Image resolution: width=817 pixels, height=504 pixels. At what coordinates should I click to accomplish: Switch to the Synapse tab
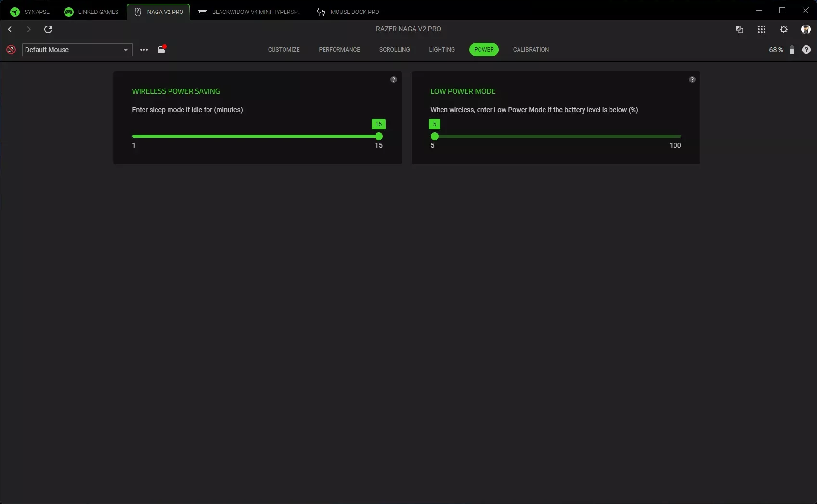click(30, 12)
